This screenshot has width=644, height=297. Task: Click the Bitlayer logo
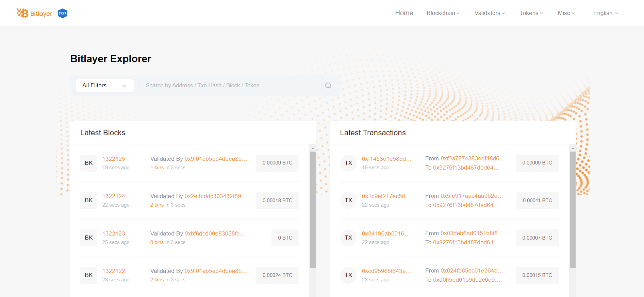[x=34, y=13]
